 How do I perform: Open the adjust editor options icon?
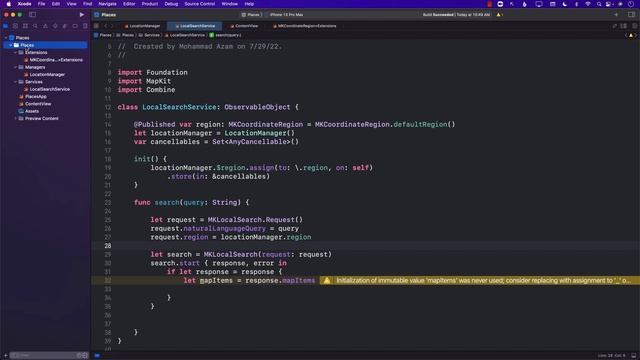[624, 26]
